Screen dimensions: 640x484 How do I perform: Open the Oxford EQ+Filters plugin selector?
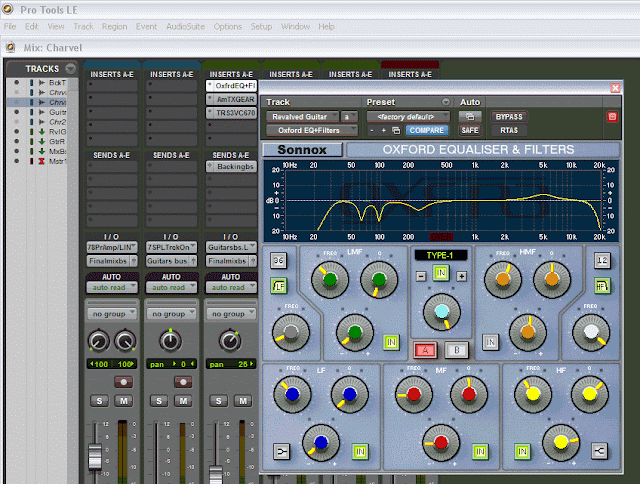[x=312, y=130]
